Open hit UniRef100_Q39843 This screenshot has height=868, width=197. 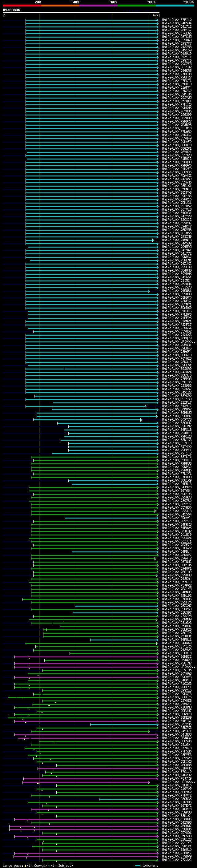click(176, 40)
